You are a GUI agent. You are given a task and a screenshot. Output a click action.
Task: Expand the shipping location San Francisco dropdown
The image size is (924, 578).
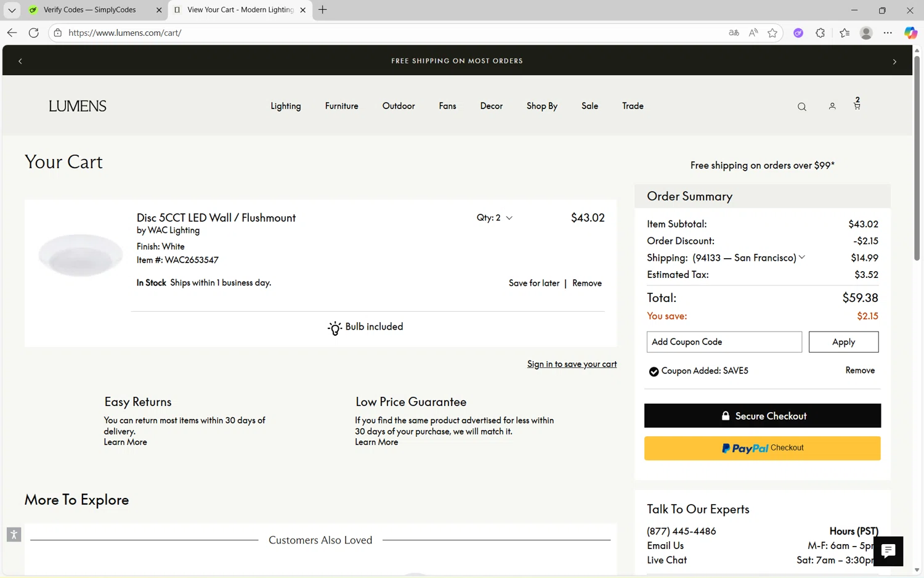pyautogui.click(x=801, y=258)
